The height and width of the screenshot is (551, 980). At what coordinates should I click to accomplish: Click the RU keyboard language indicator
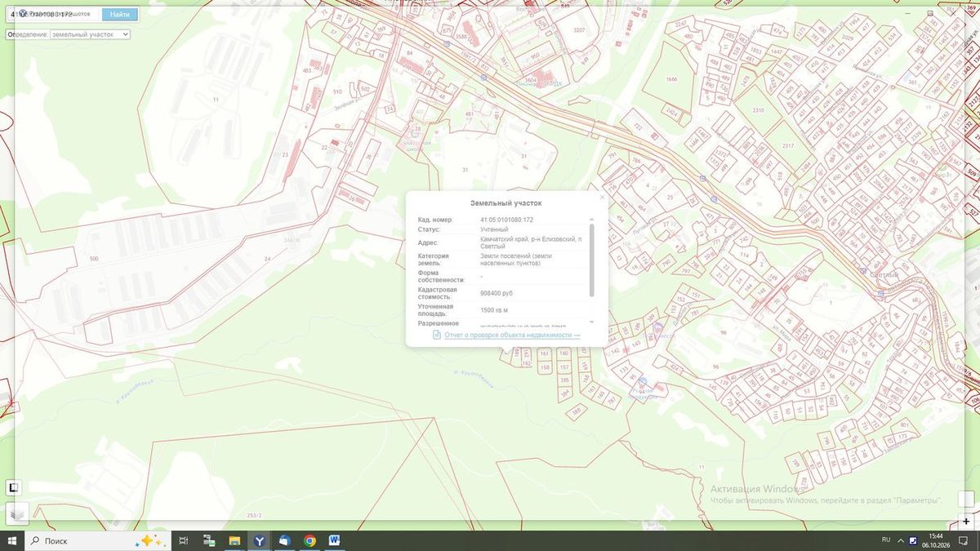coord(886,540)
